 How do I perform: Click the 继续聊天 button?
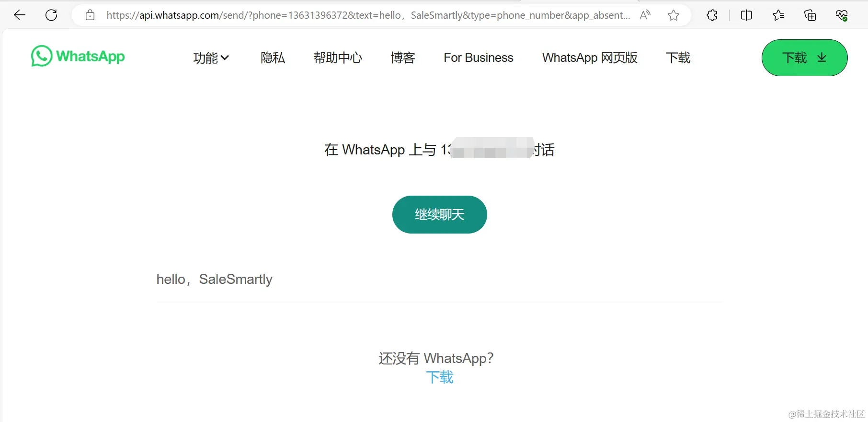coord(440,214)
